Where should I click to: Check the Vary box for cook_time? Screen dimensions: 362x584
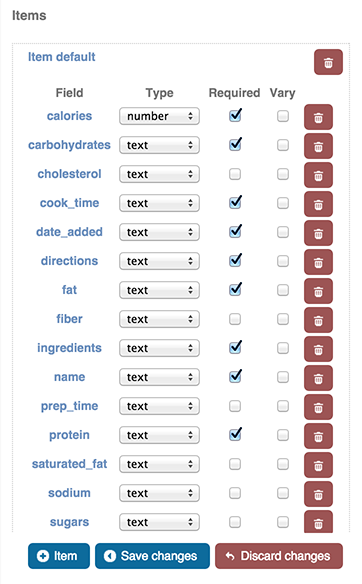pos(283,203)
